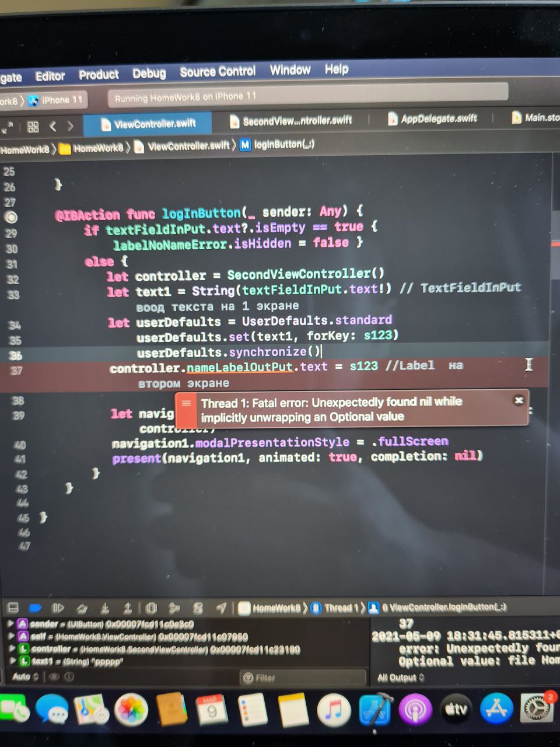Open the Help menu
This screenshot has height=747, width=560.
coord(337,69)
